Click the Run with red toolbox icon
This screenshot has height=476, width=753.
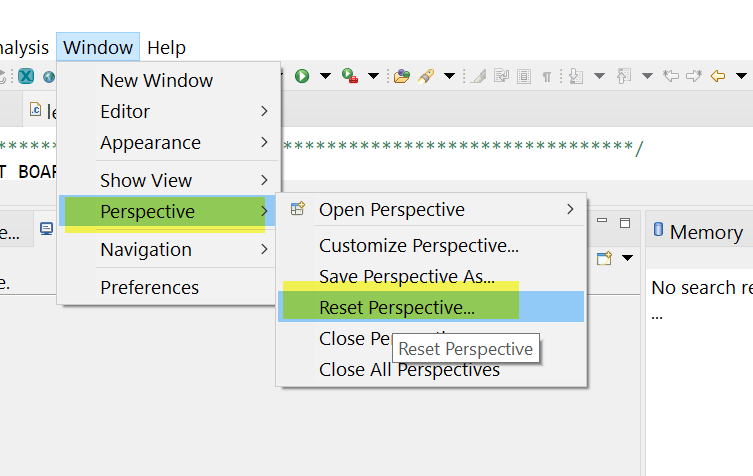click(x=350, y=76)
